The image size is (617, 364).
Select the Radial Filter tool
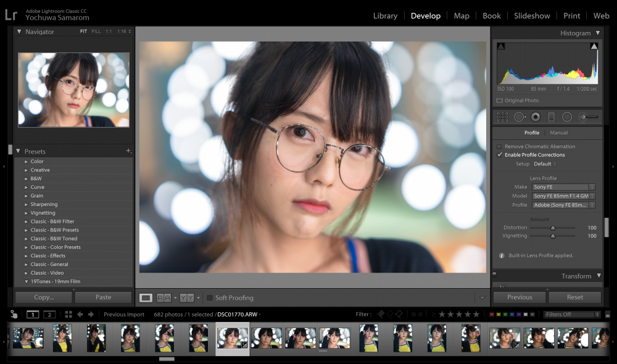pos(567,117)
